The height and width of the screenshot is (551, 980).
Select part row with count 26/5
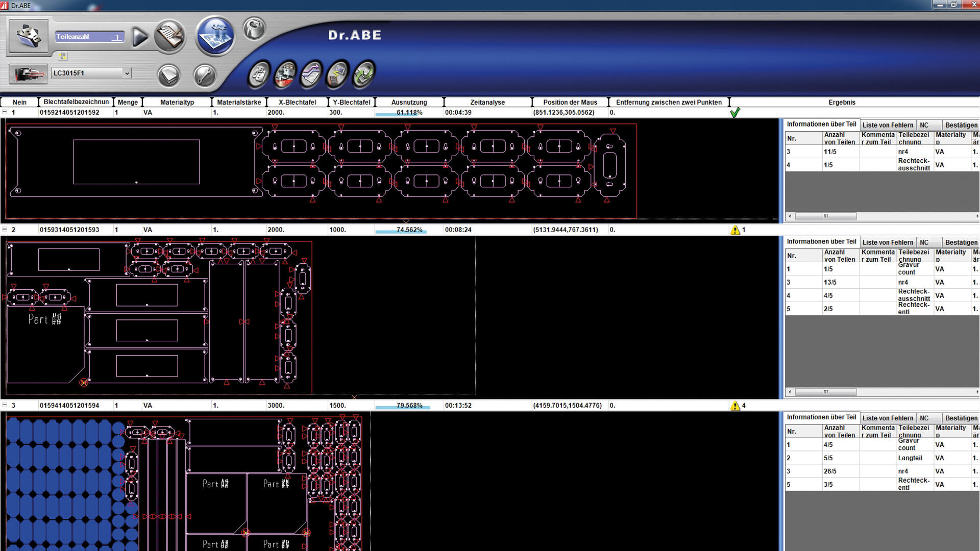pyautogui.click(x=882, y=471)
